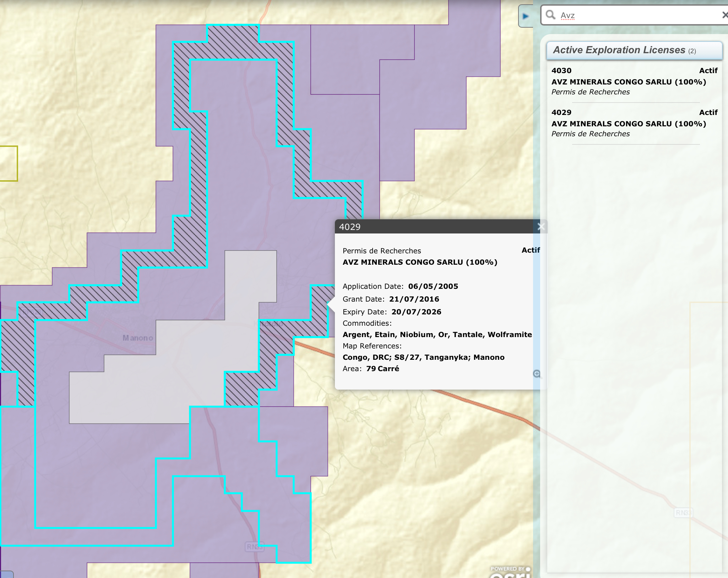Open AVZ MINERALS CONGO SARLU link under 4030
The height and width of the screenshot is (578, 728).
coord(628,82)
